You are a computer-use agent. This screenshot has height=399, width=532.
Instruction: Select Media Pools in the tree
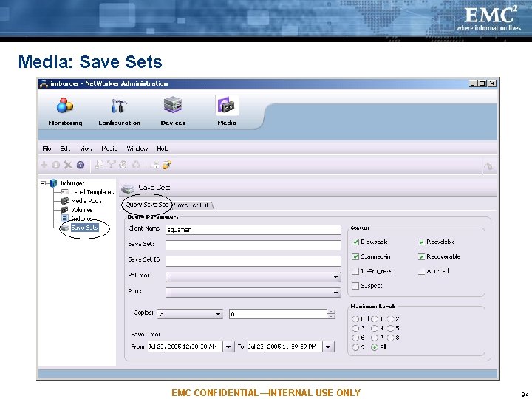(86, 201)
